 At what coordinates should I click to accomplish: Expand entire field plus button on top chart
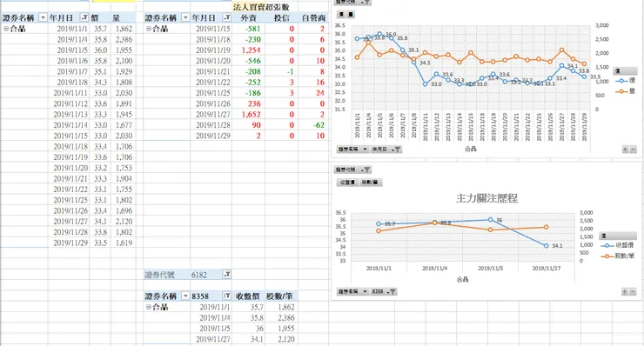click(625, 150)
